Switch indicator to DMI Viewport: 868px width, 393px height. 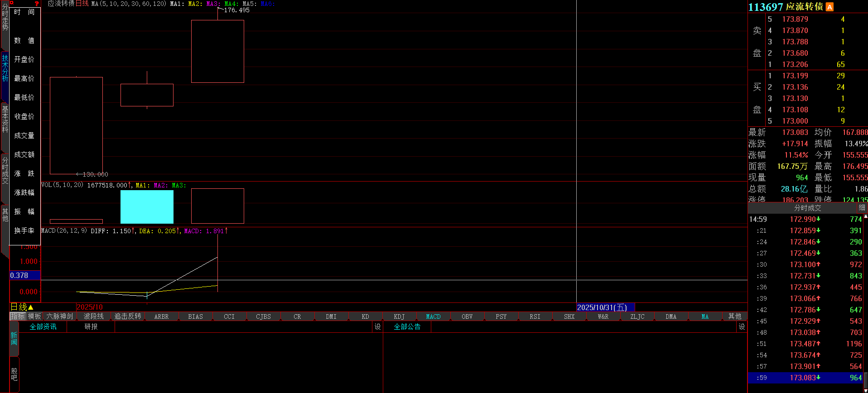coord(332,316)
